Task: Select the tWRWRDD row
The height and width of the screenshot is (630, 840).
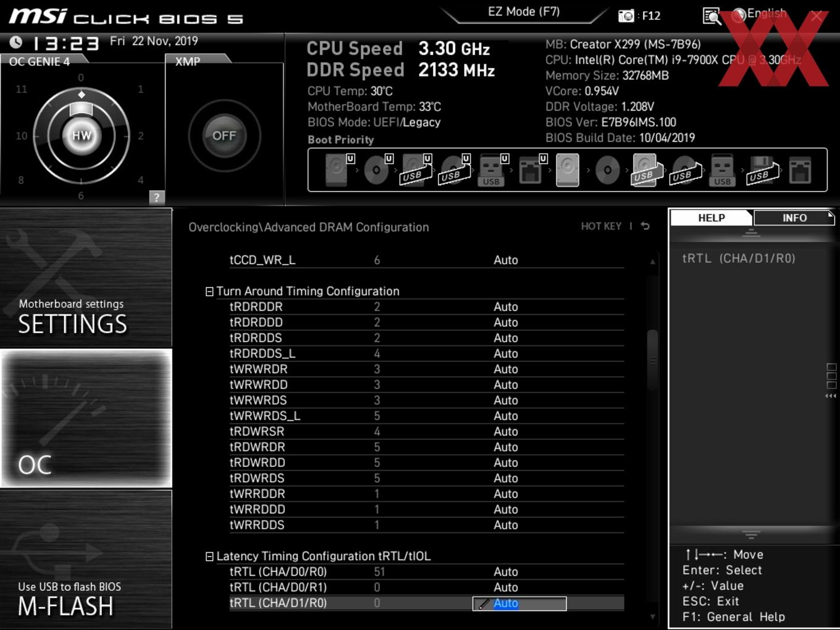Action: click(426, 385)
